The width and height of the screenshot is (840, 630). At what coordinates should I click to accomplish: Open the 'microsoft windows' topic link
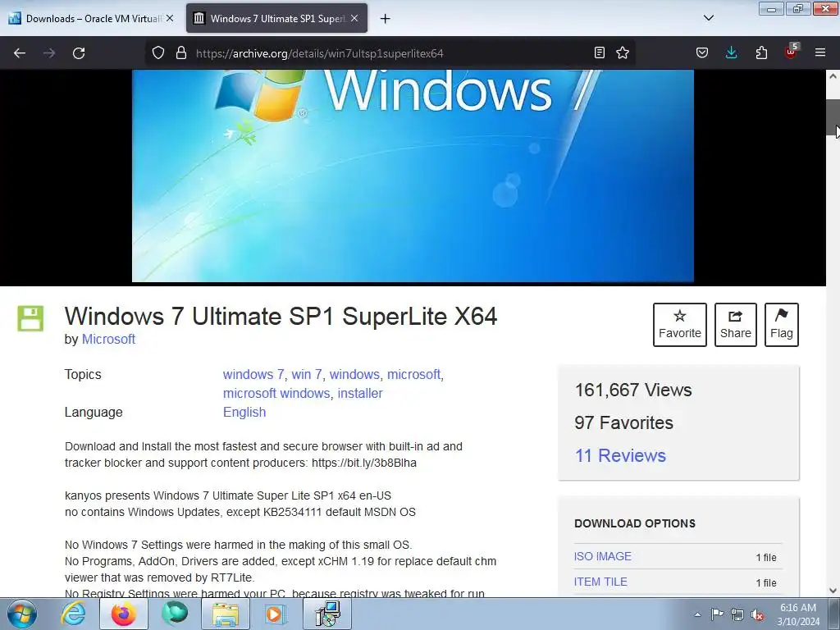coord(276,393)
